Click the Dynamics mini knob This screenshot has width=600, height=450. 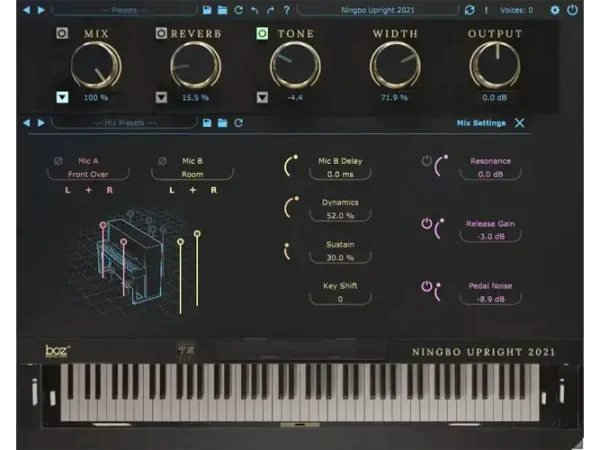tap(291, 207)
